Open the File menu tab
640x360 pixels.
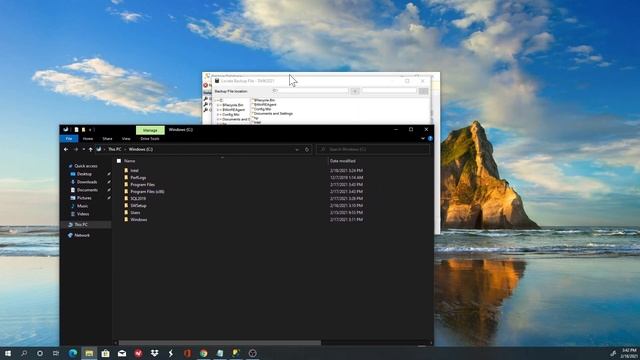tap(69, 139)
